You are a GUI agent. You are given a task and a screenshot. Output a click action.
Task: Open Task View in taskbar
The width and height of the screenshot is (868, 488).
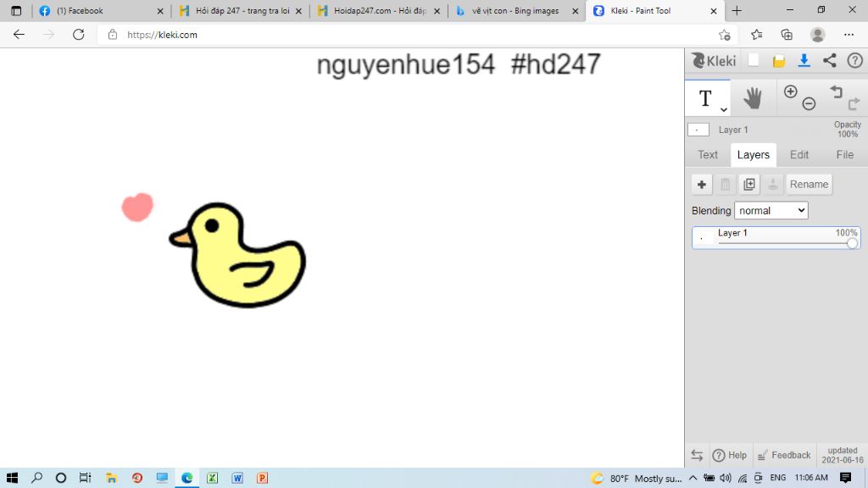pyautogui.click(x=85, y=478)
